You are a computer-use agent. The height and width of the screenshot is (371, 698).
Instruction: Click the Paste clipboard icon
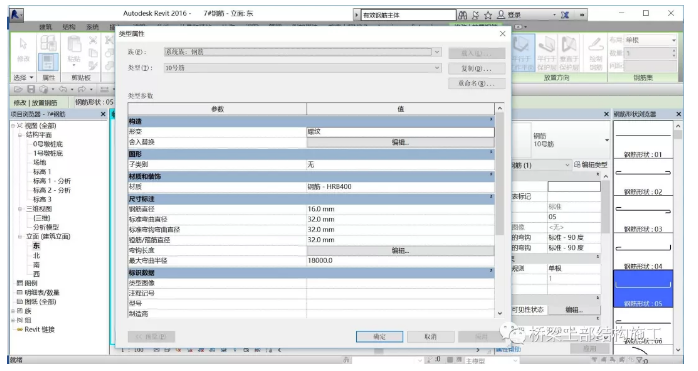74,49
